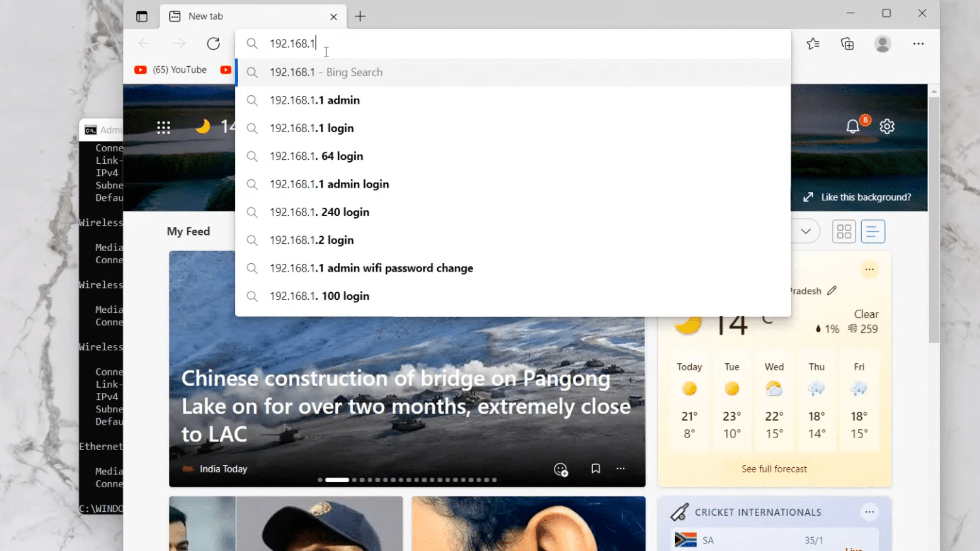Bookmark the story with save icon
Image resolution: width=980 pixels, height=551 pixels.
click(x=595, y=468)
